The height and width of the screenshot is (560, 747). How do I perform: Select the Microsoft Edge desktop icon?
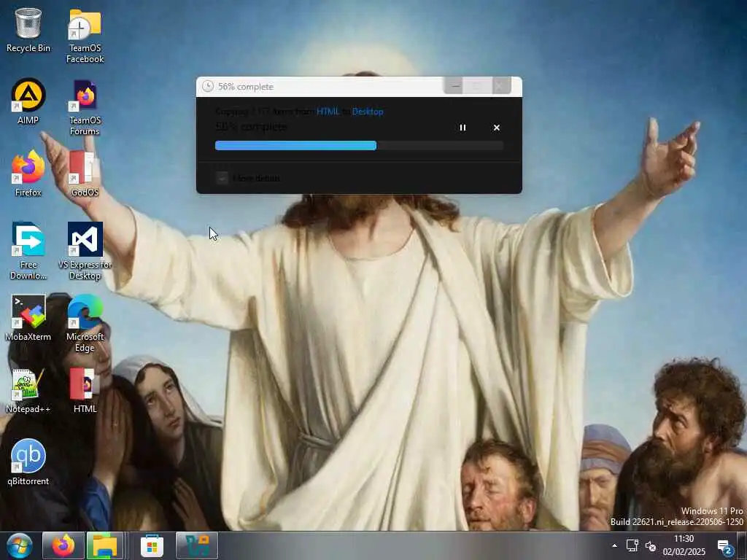(85, 324)
